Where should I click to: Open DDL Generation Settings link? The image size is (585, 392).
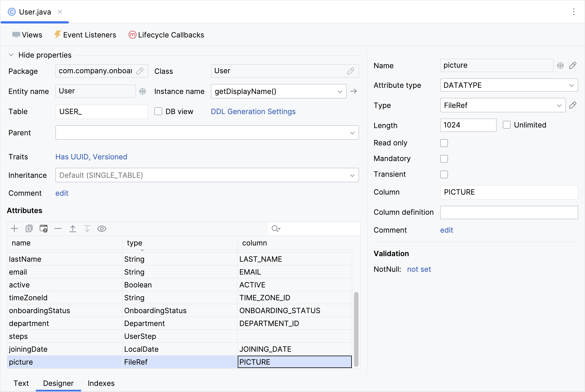click(253, 111)
